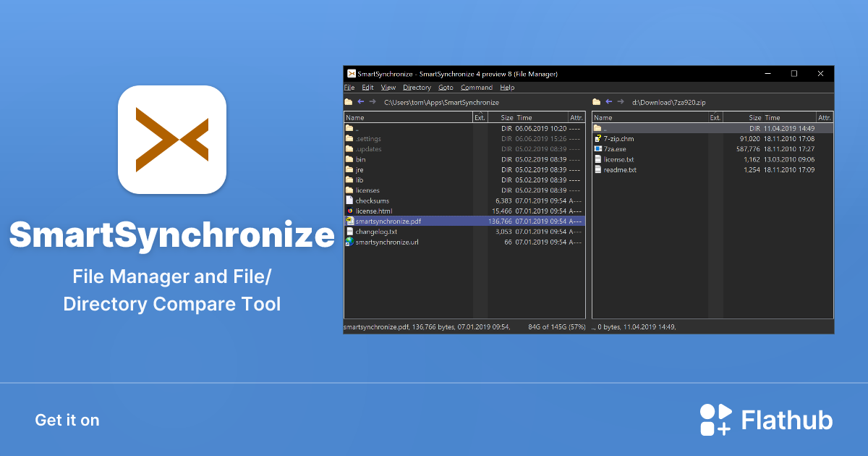Open the Goto menu
Viewport: 868px width, 456px height.
click(446, 87)
